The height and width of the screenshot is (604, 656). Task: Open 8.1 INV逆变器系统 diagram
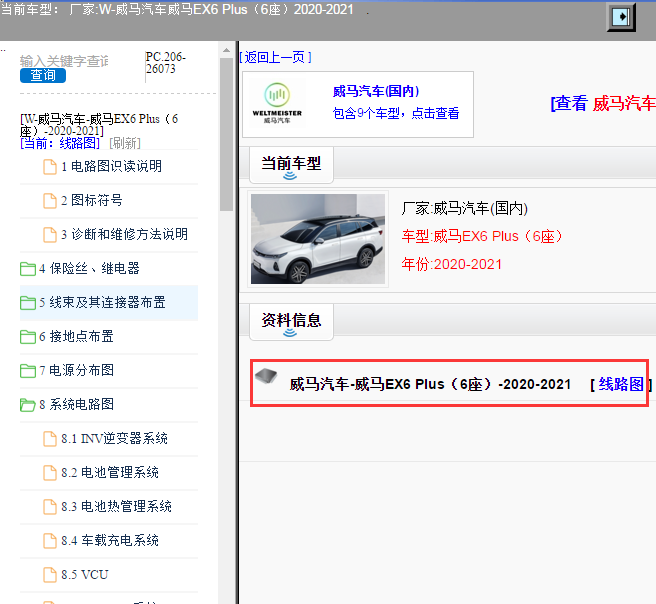[x=114, y=439]
